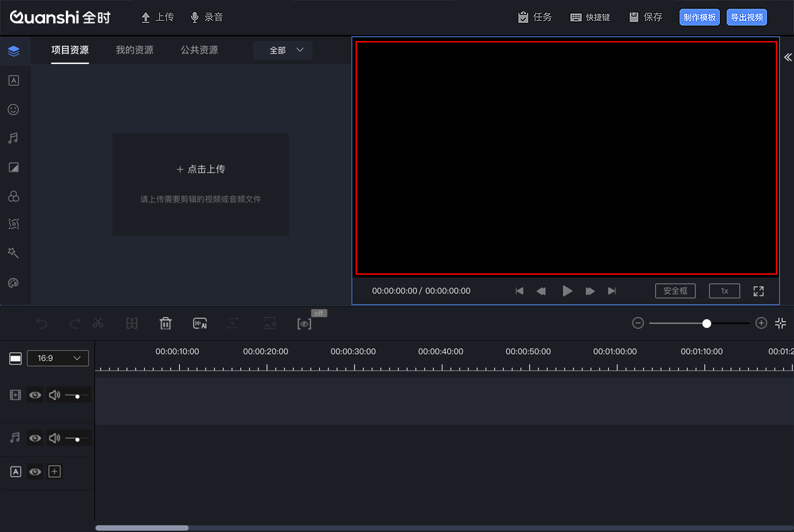Click the 导出视频 export button
This screenshot has height=532, width=794.
coord(747,18)
